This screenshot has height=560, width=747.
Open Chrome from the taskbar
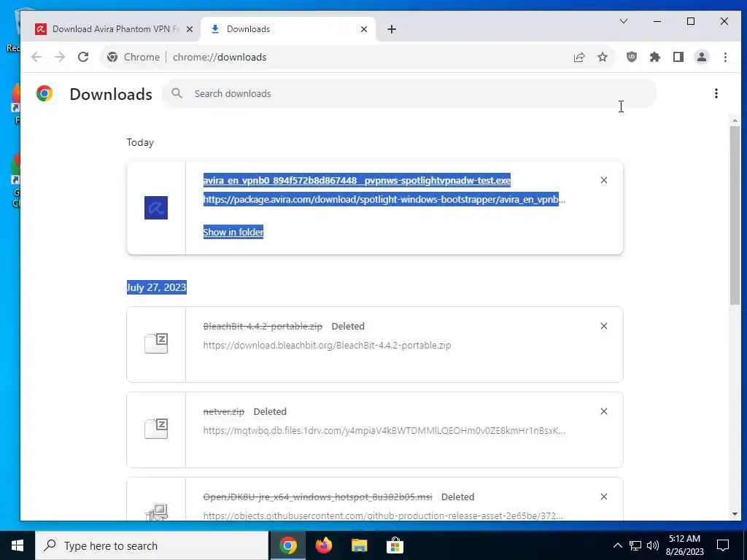coord(288,545)
